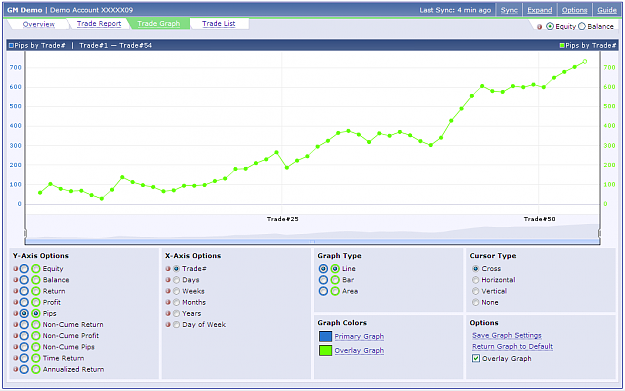Select blue primary radio for Annualized Return
Screen dimensions: 625x391
point(24,369)
